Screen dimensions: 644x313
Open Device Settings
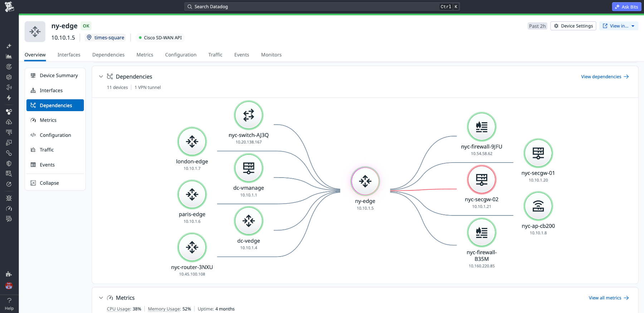pyautogui.click(x=573, y=26)
